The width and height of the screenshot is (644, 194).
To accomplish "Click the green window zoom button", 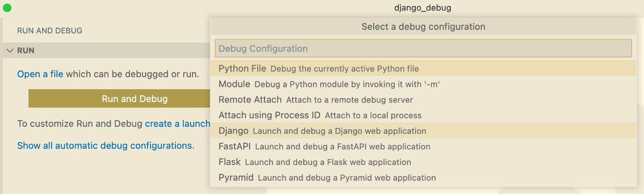I will [7, 8].
